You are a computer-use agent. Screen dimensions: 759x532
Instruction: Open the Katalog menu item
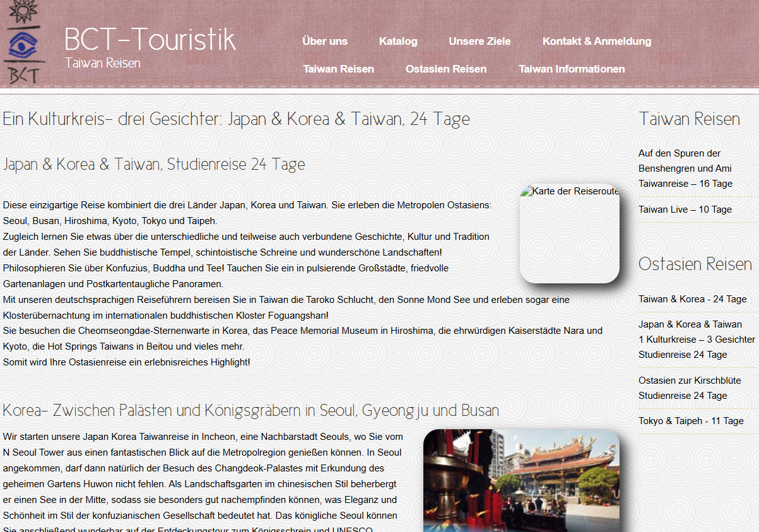click(x=398, y=41)
